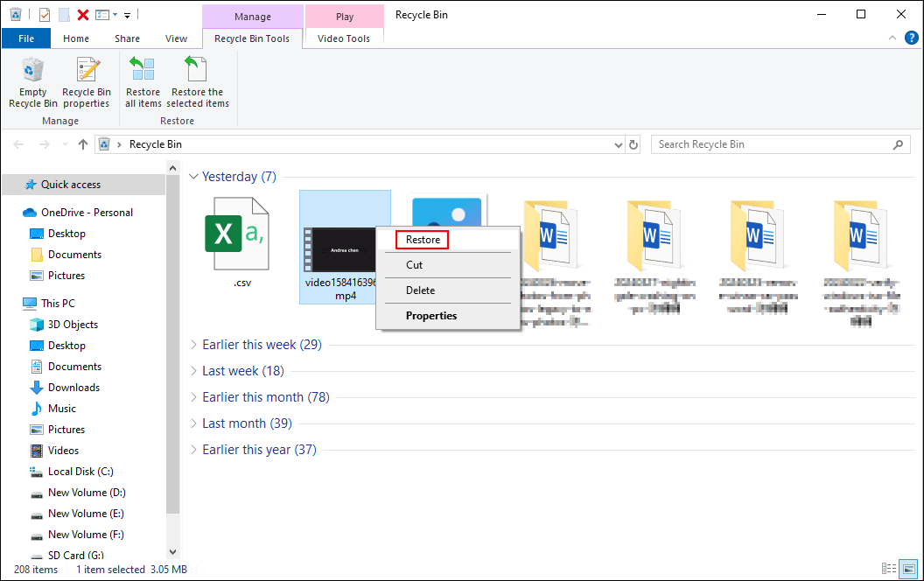Expand Earlier this week group
The image size is (924, 581).
(193, 345)
